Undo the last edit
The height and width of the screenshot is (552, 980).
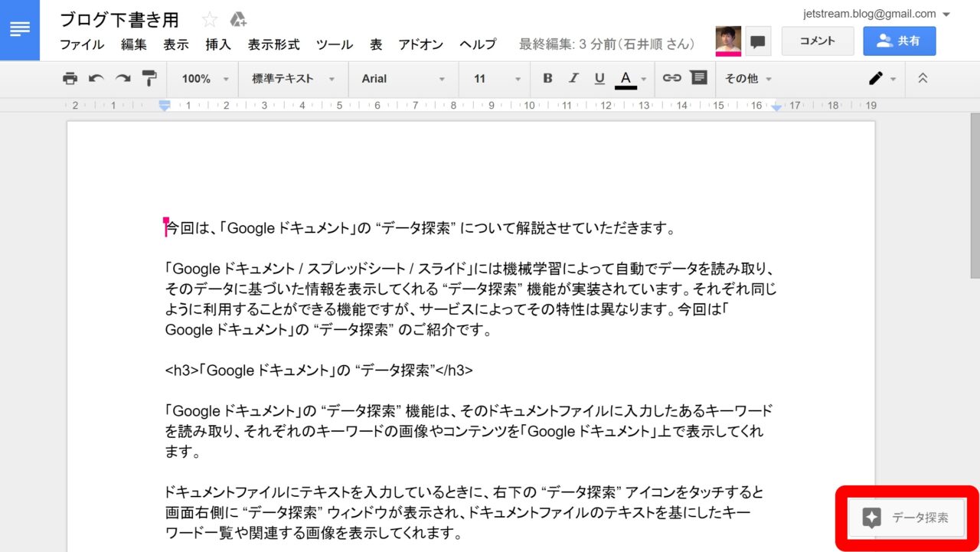tap(96, 79)
